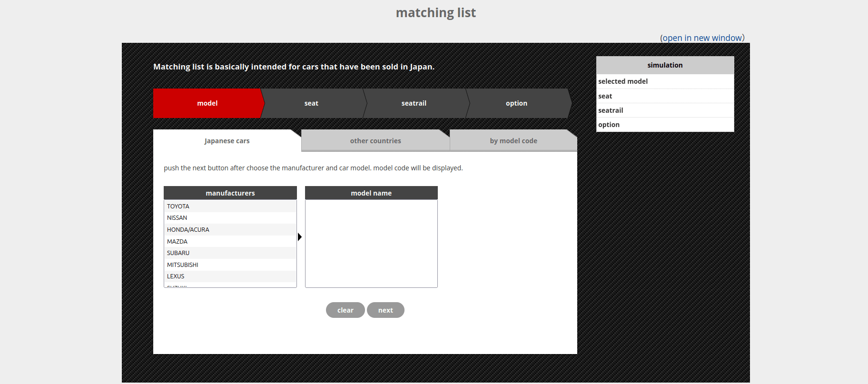
Task: Jump to the option step
Action: [516, 103]
